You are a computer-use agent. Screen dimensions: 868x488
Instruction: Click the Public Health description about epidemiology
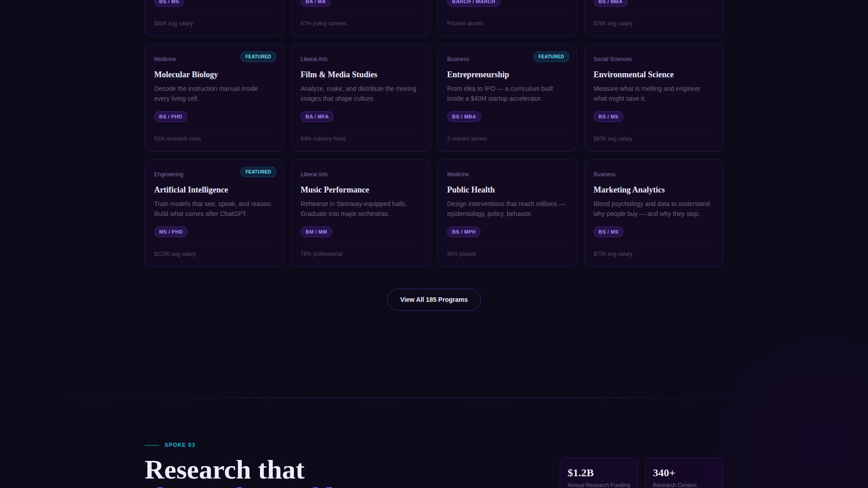506,209
